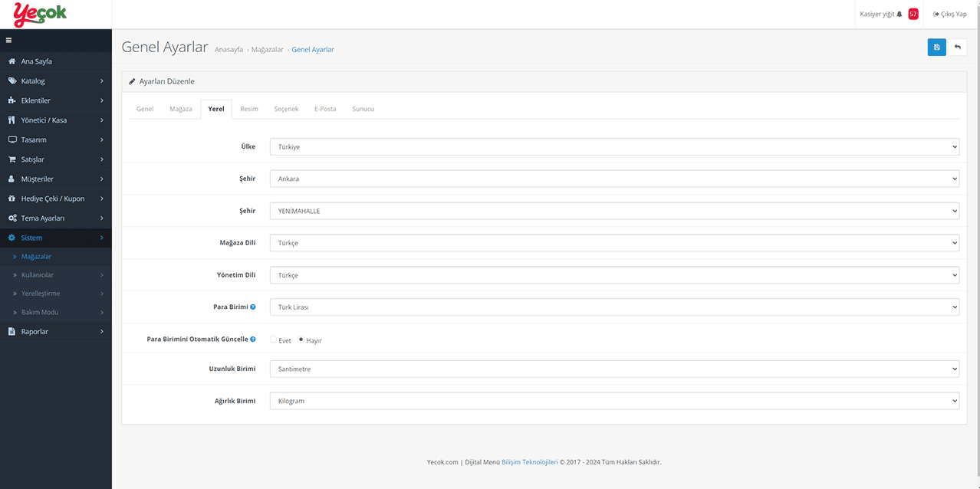Click the Tema Ayarları gears icon
Viewport: 980px width, 489px height.
(x=12, y=218)
